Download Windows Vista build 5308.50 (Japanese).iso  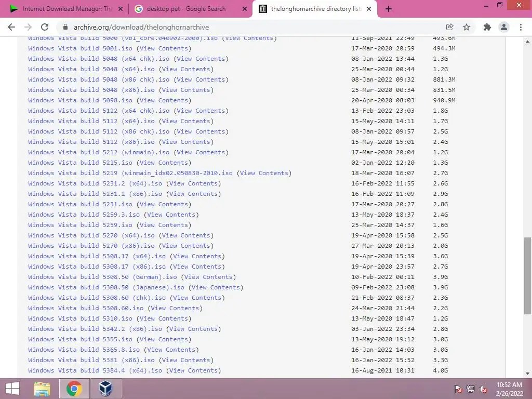106,287
